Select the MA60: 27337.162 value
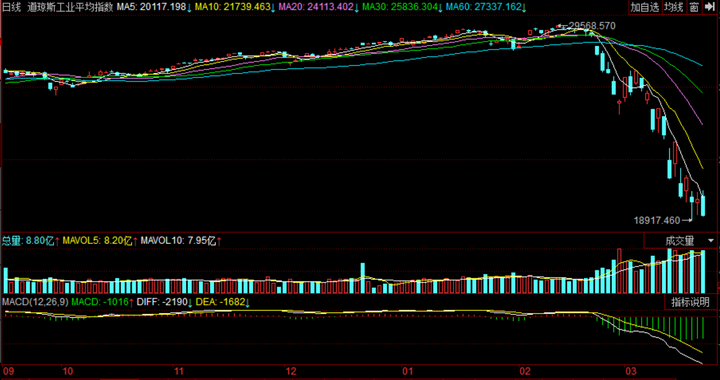This screenshot has width=720, height=380. tap(484, 7)
